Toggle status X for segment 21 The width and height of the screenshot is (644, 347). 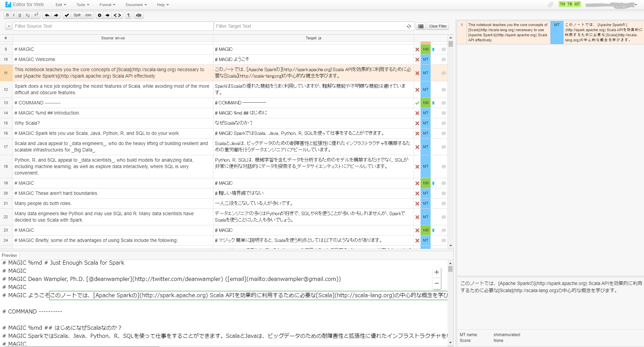coord(417,204)
